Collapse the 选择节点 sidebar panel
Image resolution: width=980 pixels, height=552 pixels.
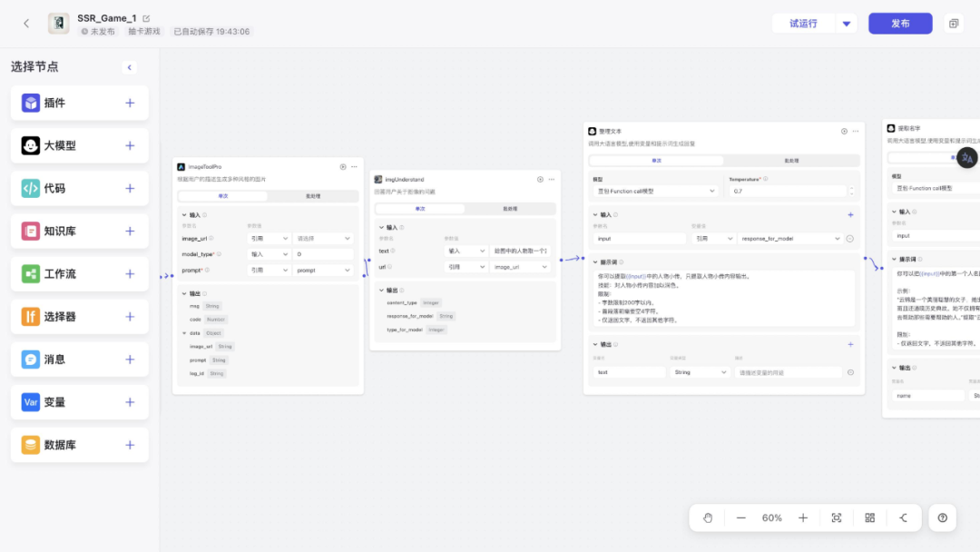130,67
